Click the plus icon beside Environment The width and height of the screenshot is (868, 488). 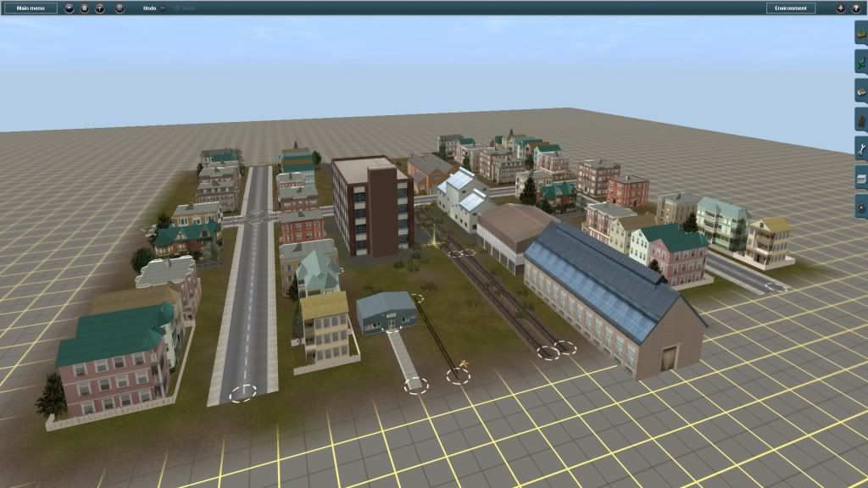pyautogui.click(x=840, y=8)
